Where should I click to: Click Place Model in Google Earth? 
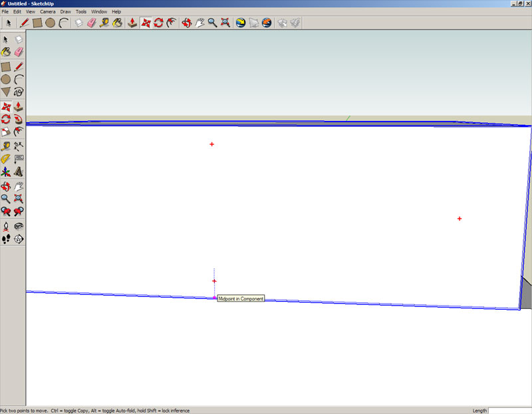pos(265,22)
